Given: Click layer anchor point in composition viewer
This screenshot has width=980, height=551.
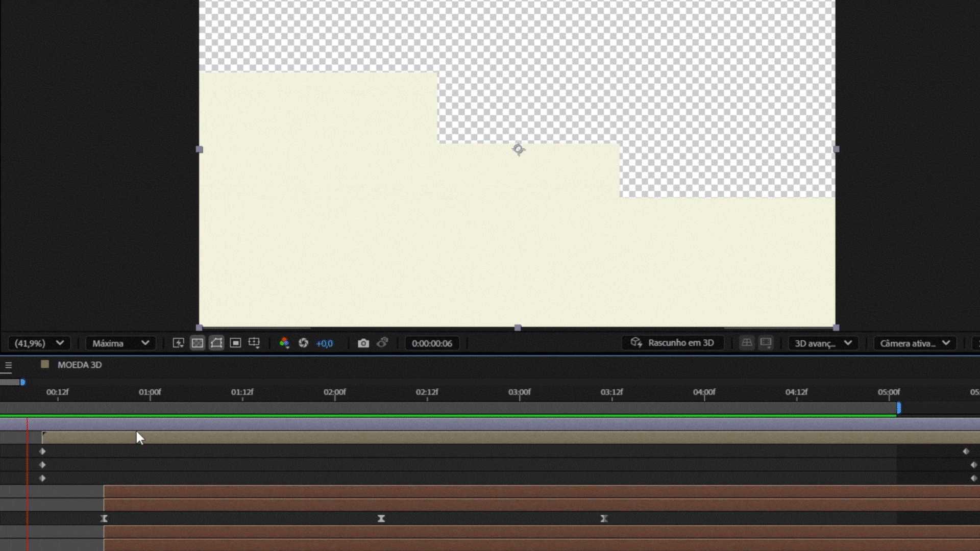Looking at the screenshot, I should [518, 149].
